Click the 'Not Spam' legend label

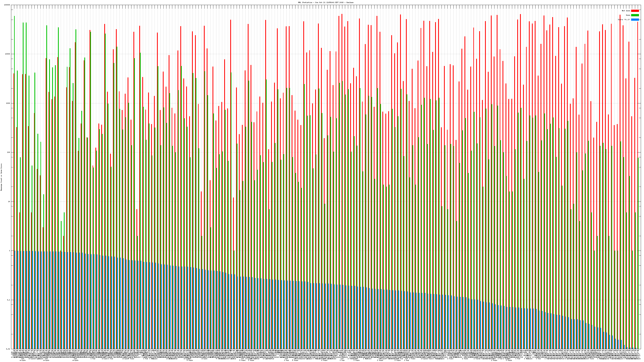(x=626, y=11)
